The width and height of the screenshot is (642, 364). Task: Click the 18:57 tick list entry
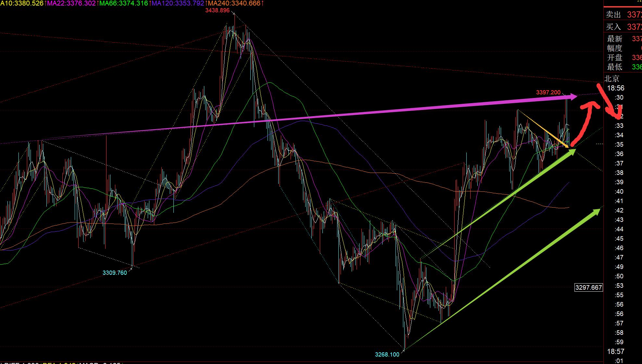point(615,351)
